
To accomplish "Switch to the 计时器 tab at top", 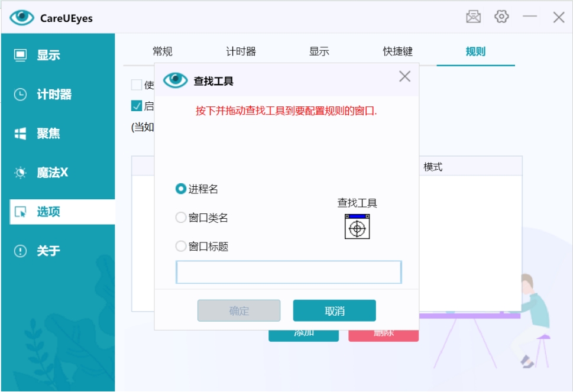I will tap(241, 51).
